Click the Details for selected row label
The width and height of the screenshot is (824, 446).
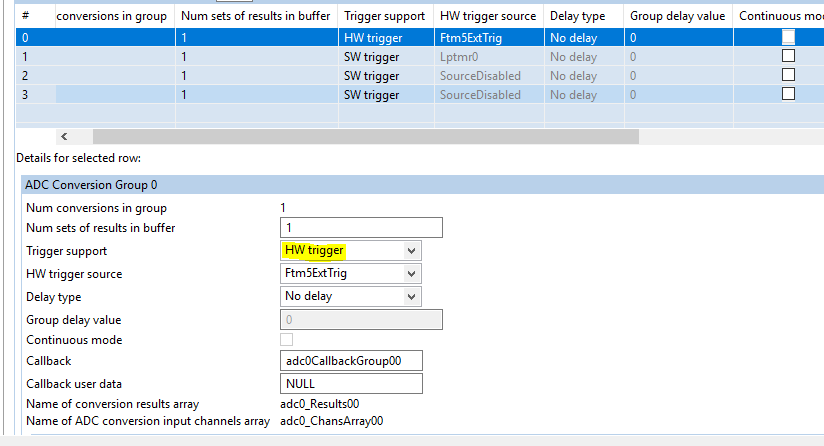point(79,158)
